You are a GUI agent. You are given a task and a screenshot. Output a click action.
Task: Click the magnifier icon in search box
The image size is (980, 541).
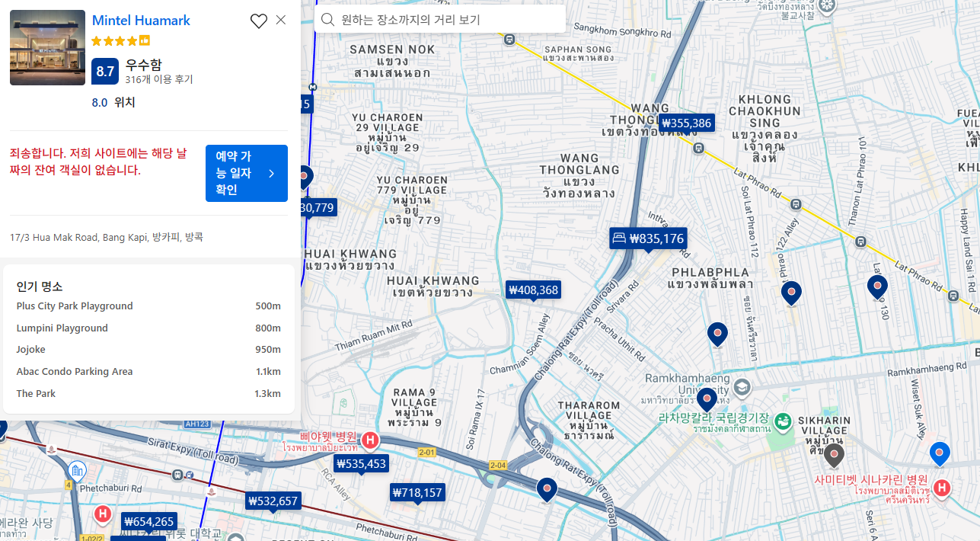(x=328, y=20)
